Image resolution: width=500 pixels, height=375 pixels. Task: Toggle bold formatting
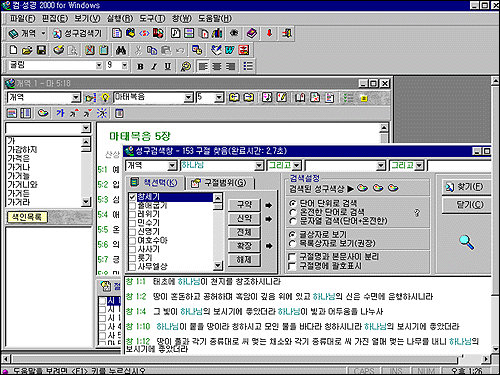pyautogui.click(x=140, y=66)
